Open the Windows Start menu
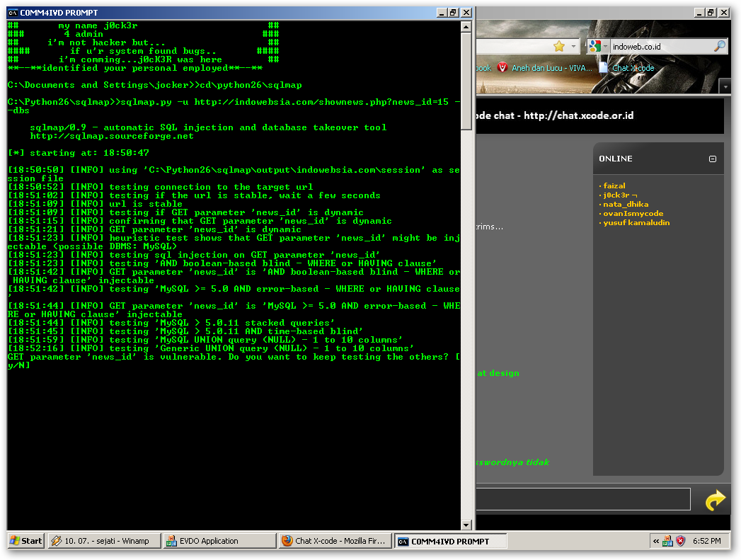741x560 pixels. [26, 541]
